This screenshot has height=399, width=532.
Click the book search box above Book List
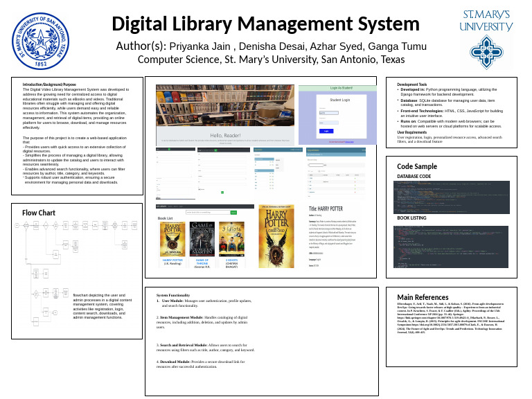click(x=208, y=213)
